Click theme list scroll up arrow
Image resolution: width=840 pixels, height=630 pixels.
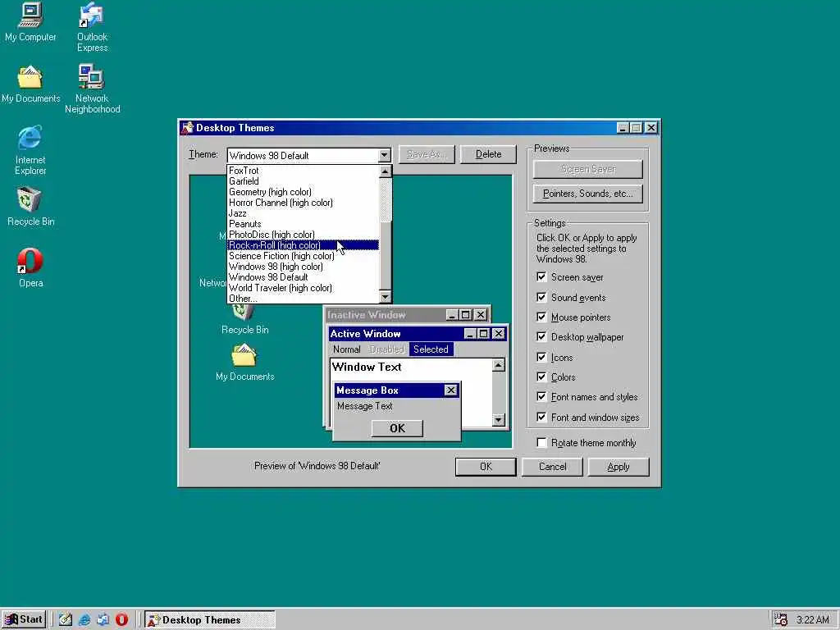tap(386, 171)
